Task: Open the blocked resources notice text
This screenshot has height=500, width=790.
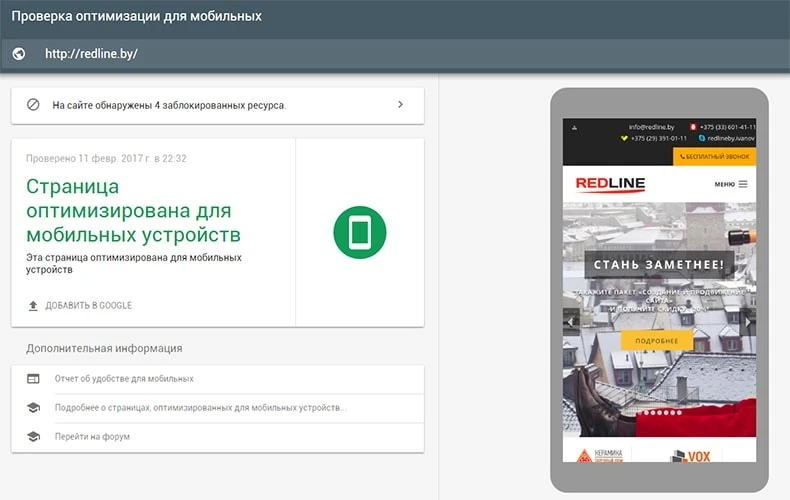Action: [x=169, y=105]
